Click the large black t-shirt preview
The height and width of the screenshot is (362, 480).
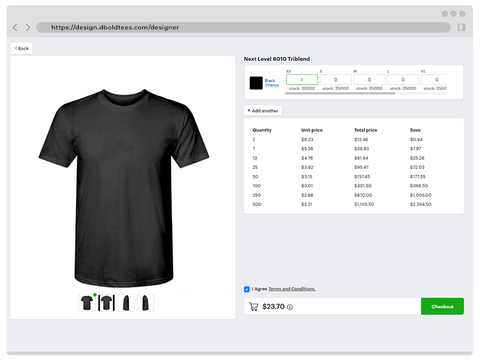click(124, 188)
